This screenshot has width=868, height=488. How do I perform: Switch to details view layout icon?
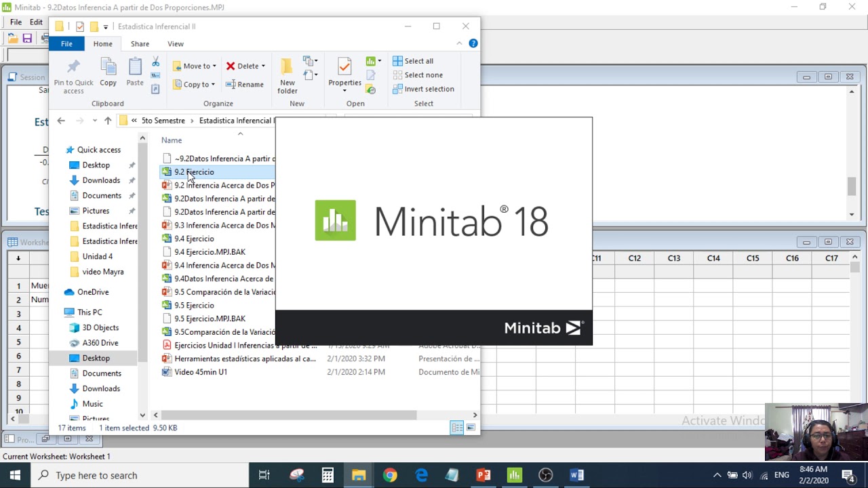click(x=457, y=428)
